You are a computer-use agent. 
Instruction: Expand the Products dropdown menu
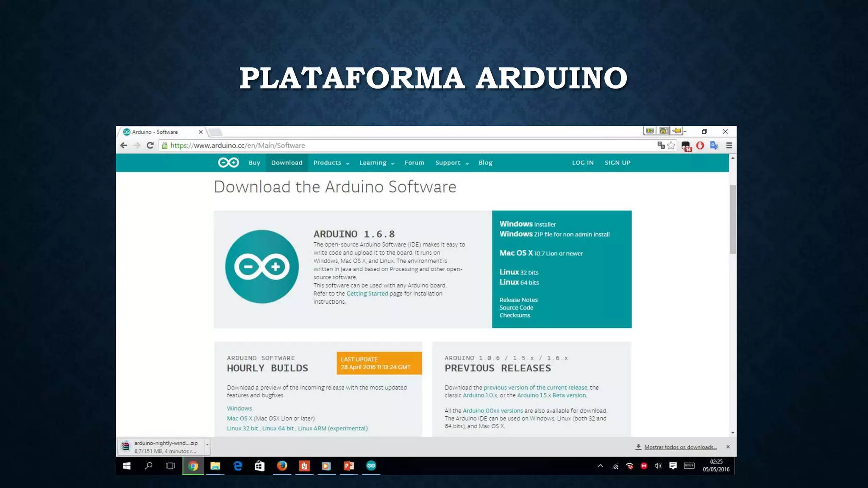click(331, 163)
